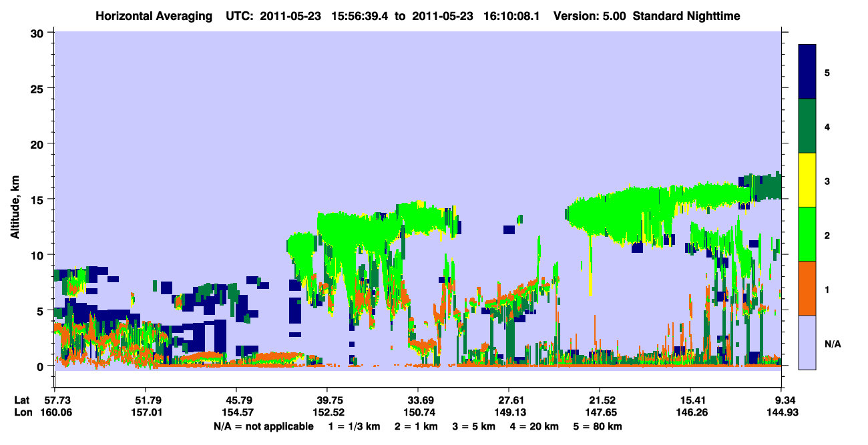
Task: Click the longitude value 152.52
Action: (327, 413)
